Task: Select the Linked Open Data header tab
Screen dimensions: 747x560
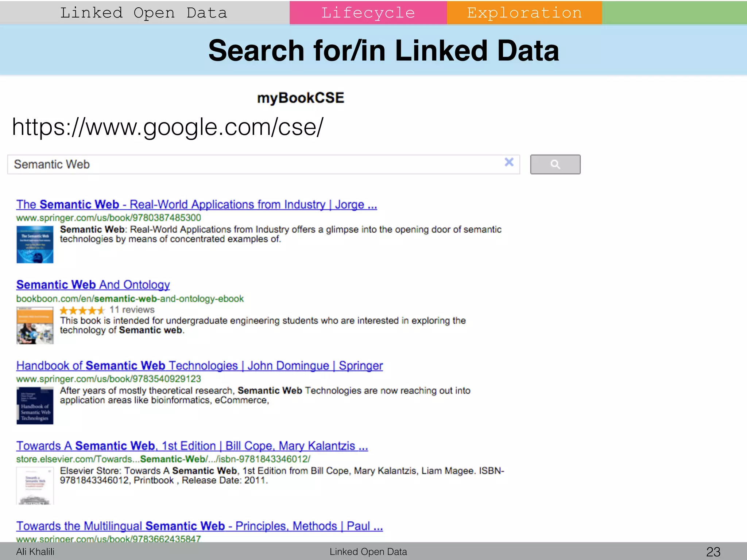Action: [144, 13]
